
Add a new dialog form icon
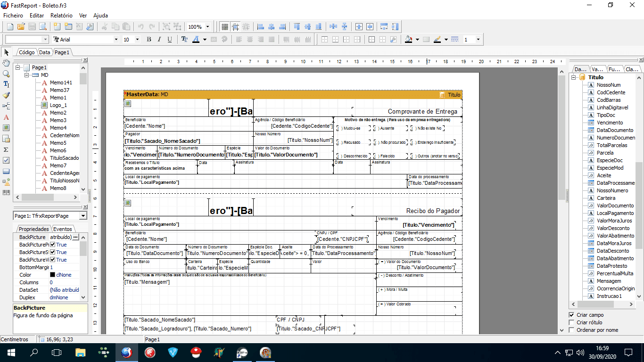69,27
